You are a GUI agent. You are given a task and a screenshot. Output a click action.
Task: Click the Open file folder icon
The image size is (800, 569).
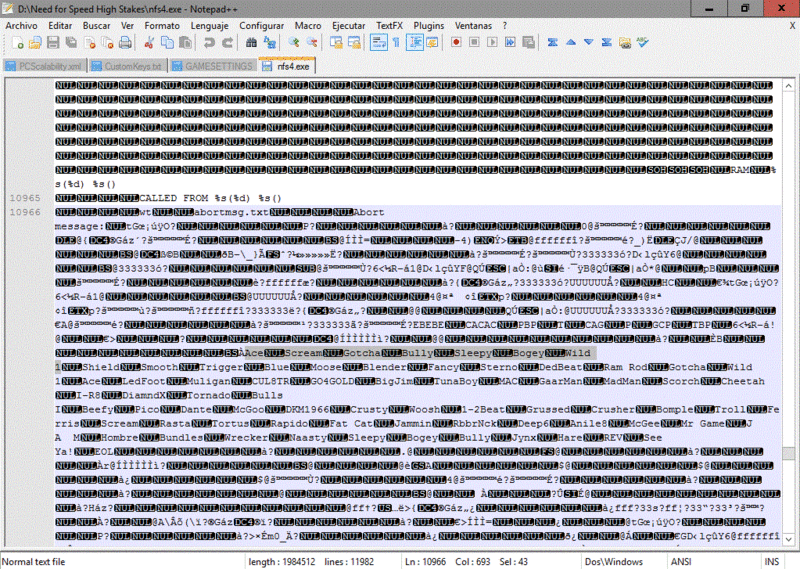click(35, 43)
